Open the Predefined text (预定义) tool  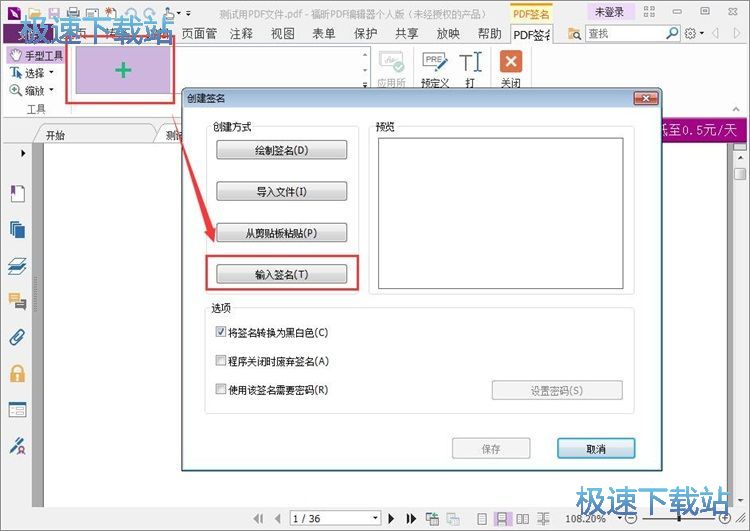coord(434,69)
